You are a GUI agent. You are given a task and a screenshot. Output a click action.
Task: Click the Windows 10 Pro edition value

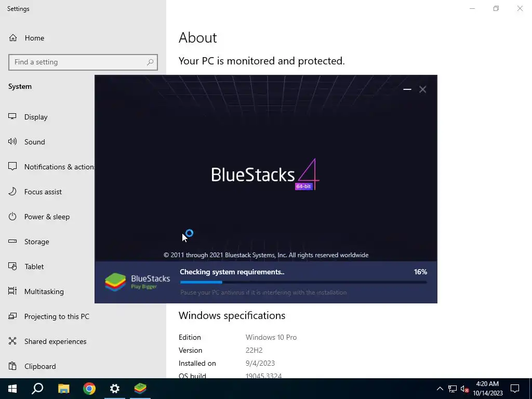[271, 337]
